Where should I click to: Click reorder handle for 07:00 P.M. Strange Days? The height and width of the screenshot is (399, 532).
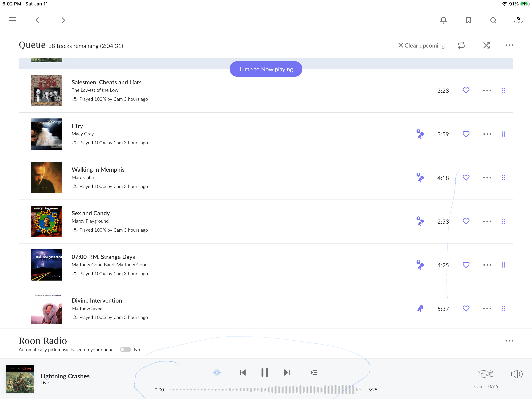503,265
